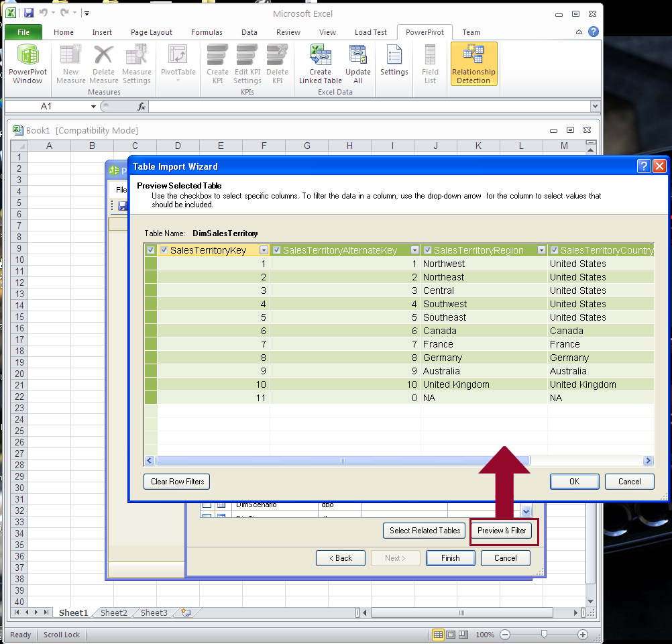Switch to the Insert ribbon tab
The image size is (672, 644).
pos(102,32)
